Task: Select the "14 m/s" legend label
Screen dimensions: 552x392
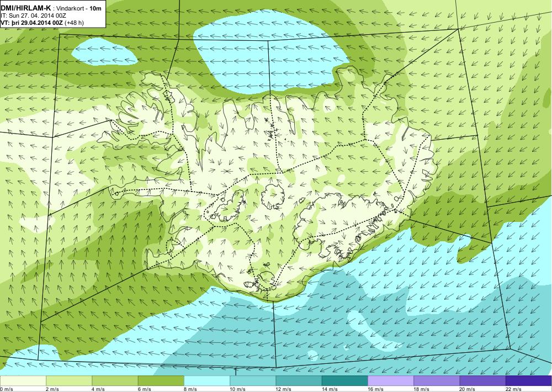Action: point(330,389)
